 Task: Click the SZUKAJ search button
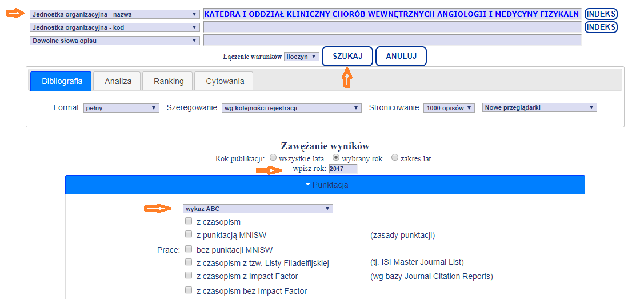point(347,57)
